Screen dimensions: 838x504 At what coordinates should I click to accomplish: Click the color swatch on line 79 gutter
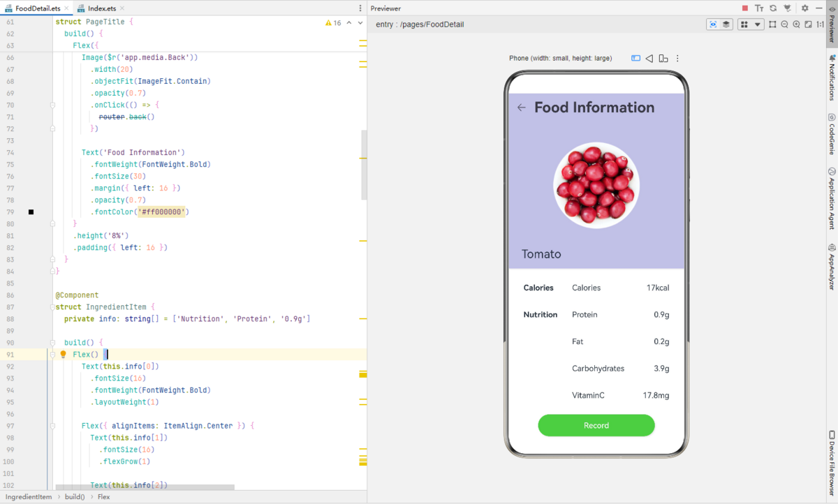coord(31,212)
